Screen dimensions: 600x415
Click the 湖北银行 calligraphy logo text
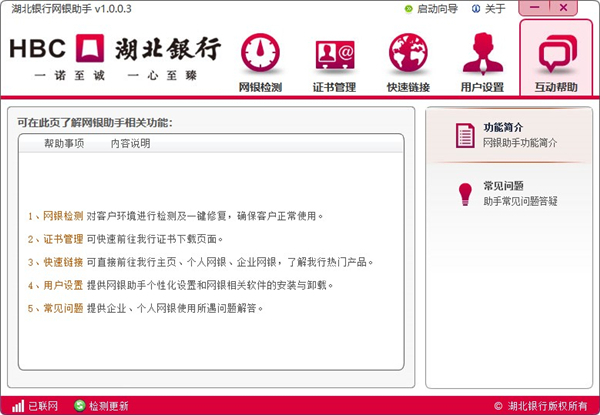[x=168, y=49]
